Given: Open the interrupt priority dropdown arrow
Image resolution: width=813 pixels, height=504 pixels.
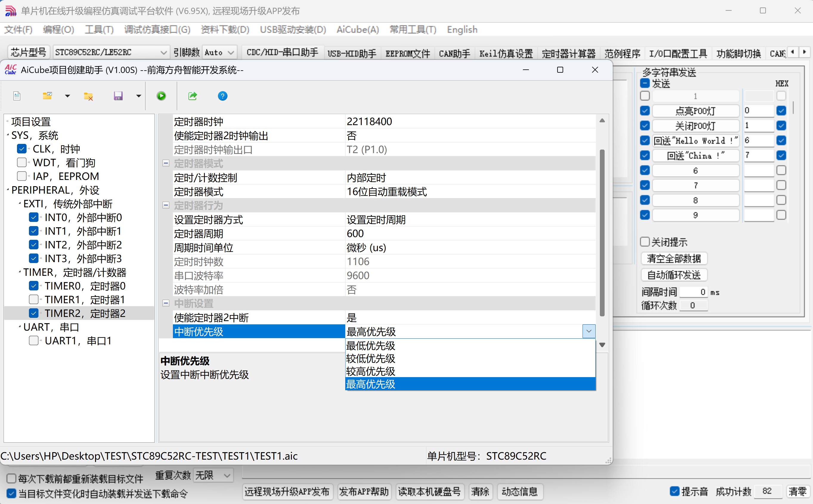Looking at the screenshot, I should click(x=589, y=331).
